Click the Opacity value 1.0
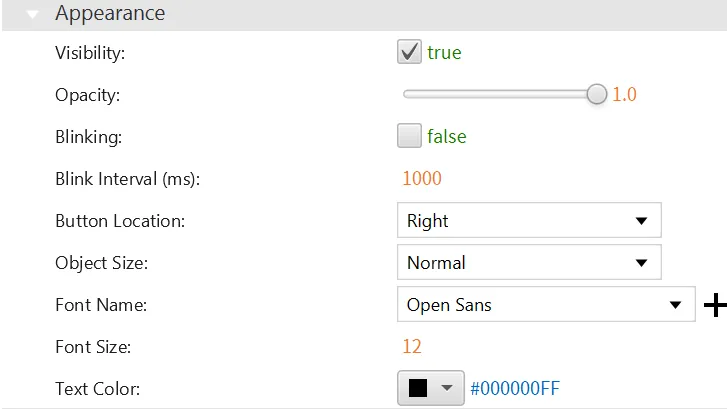 point(624,95)
